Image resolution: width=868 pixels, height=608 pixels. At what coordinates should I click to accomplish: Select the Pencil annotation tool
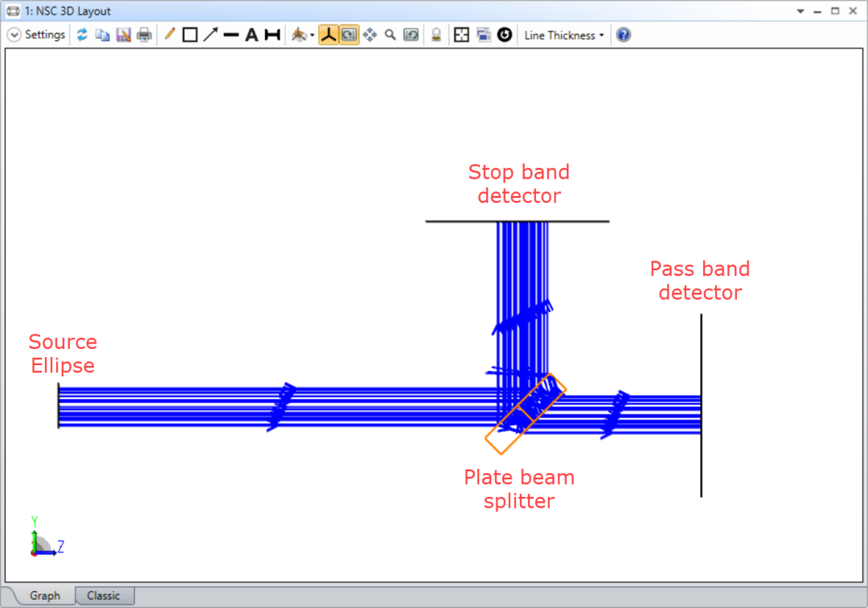(x=170, y=35)
